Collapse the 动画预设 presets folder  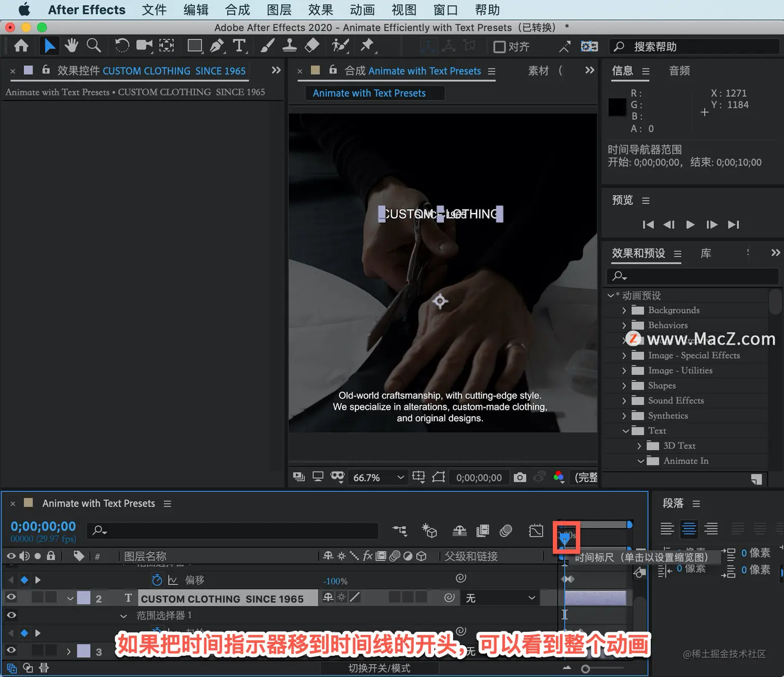[x=611, y=295]
